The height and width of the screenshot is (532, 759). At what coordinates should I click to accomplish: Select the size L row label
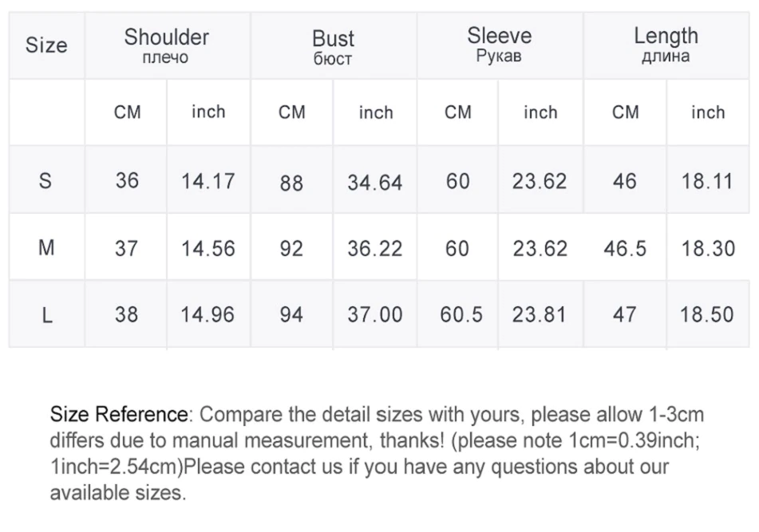[46, 315]
